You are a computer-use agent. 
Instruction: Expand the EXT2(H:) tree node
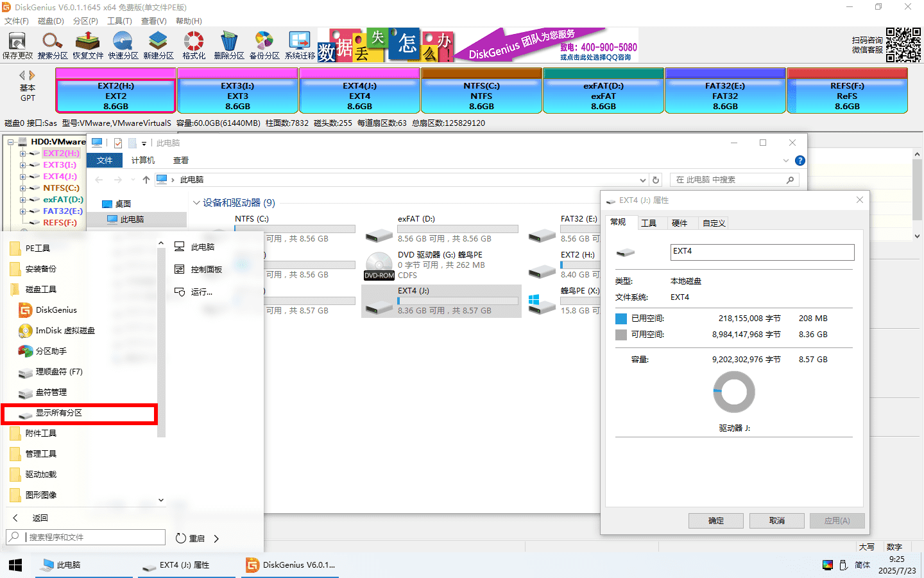pos(22,153)
